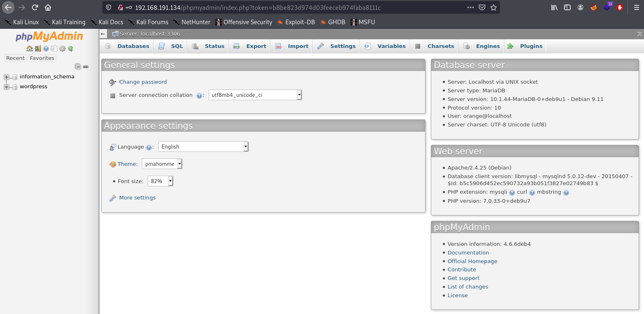Viewport: 644px width, 314px height.
Task: Toggle the Firefox sidebar view icon
Action: point(567,7)
